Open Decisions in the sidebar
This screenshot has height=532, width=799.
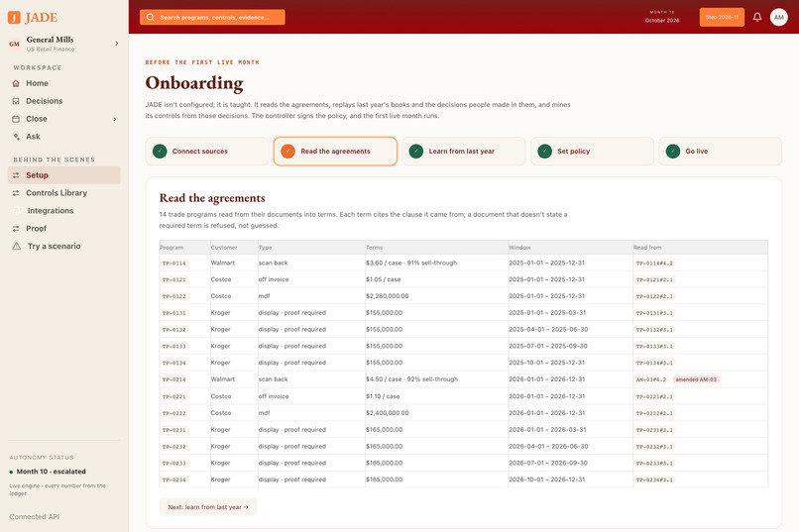coord(63,101)
